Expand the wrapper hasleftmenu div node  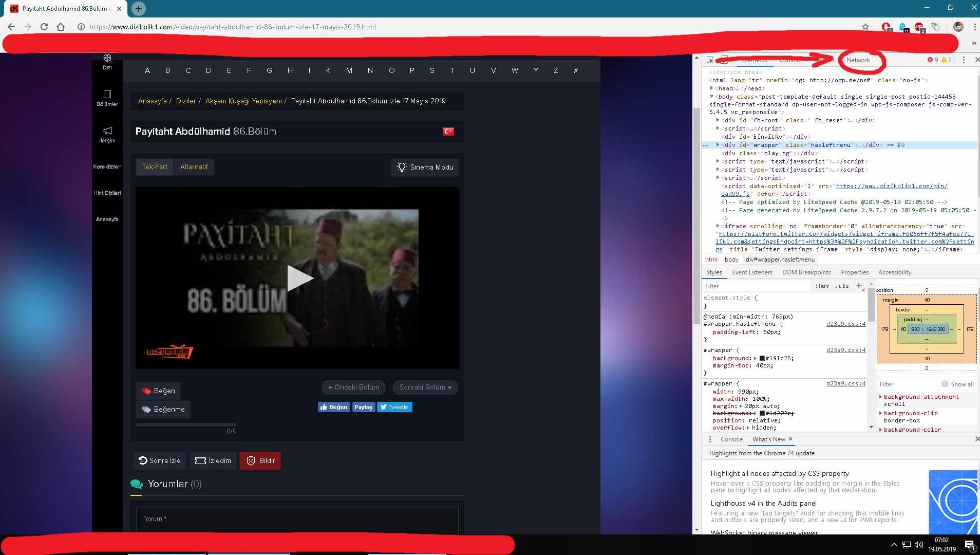pos(718,145)
